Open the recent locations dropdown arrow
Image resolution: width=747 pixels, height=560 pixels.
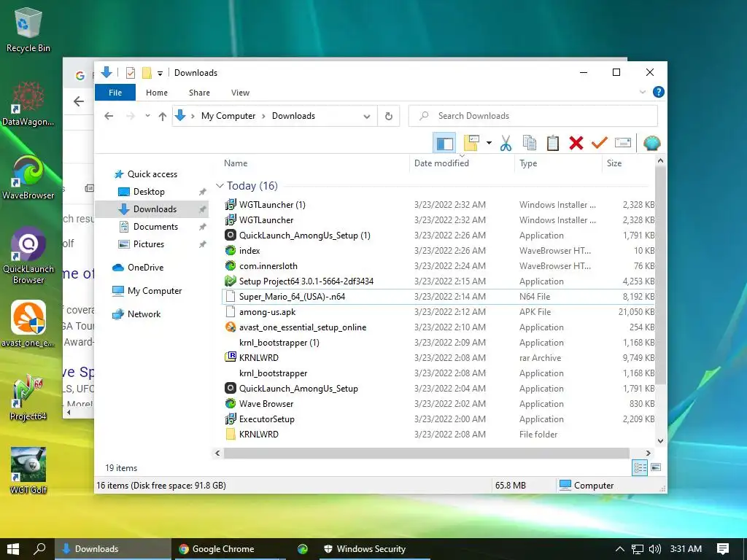click(147, 116)
